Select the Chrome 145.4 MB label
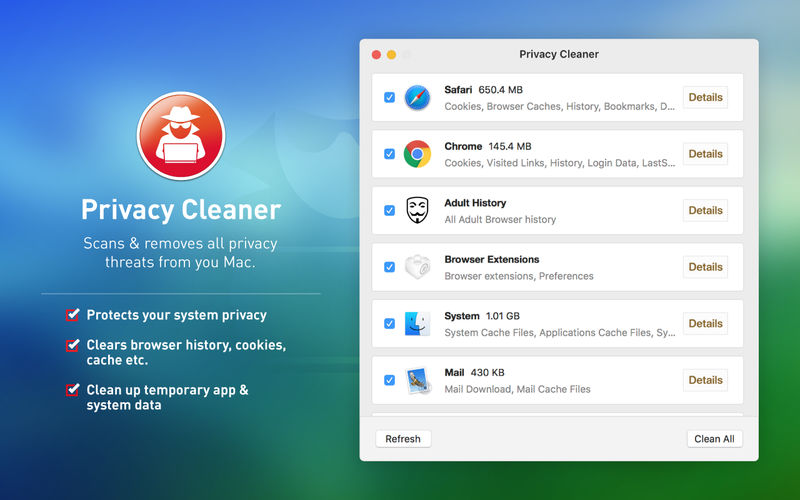This screenshot has height=500, width=800. click(x=488, y=146)
